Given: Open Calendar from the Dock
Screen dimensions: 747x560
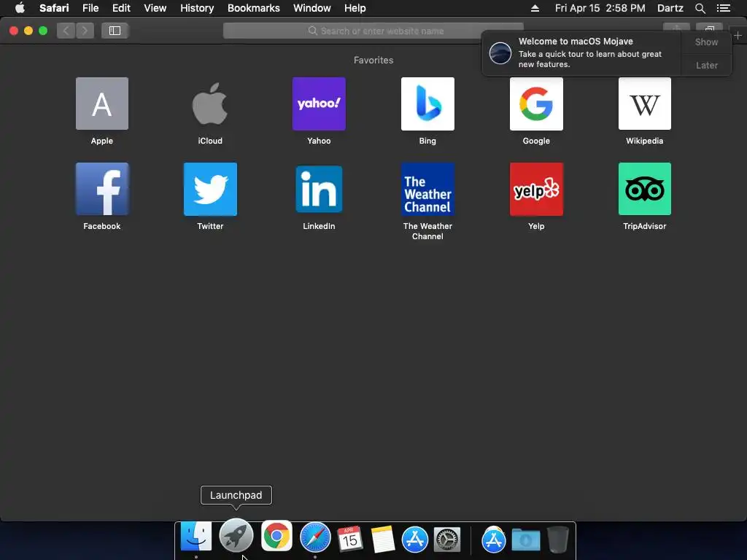Looking at the screenshot, I should (x=349, y=539).
